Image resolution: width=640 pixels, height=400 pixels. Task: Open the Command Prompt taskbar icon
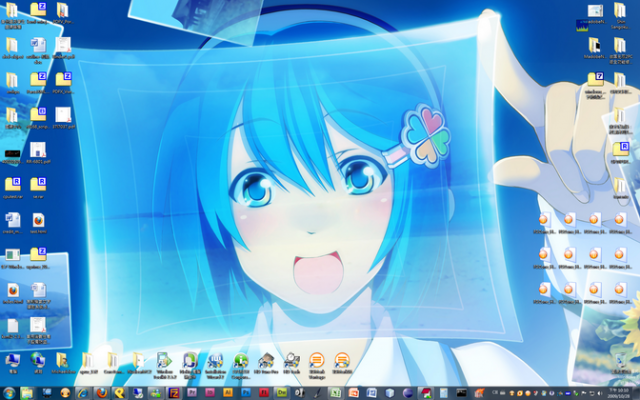coord(461,393)
